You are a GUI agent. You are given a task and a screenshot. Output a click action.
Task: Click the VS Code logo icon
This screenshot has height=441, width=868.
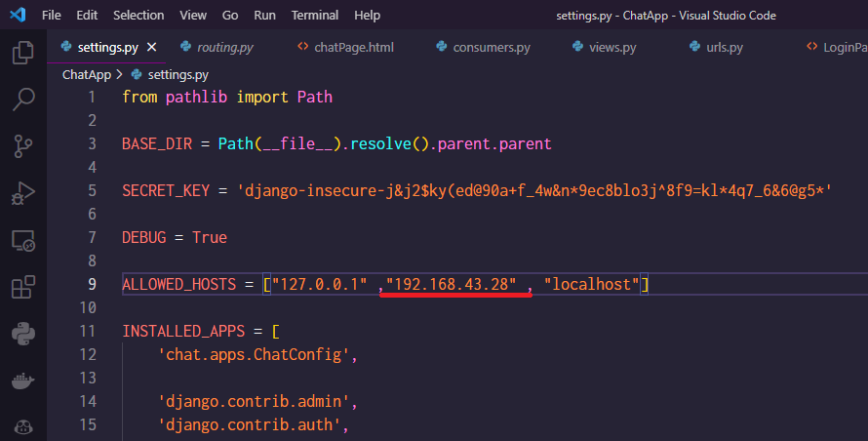coord(18,15)
